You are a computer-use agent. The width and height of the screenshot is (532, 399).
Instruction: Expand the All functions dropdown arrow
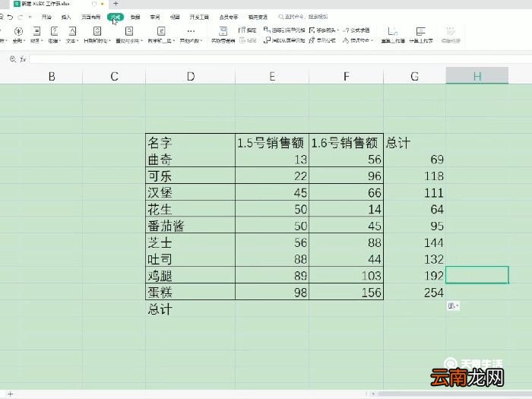(25, 41)
